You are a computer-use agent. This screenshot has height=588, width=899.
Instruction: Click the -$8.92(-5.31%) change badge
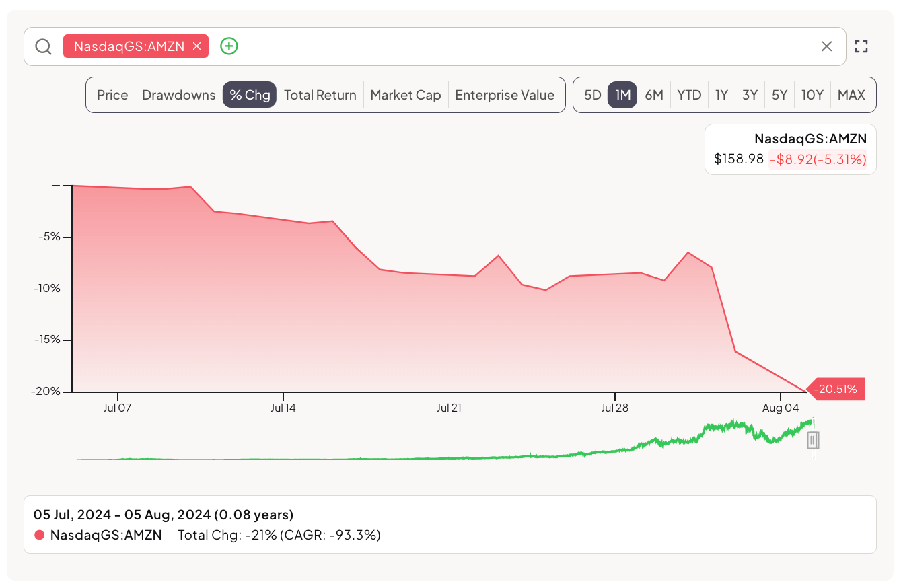pyautogui.click(x=818, y=159)
